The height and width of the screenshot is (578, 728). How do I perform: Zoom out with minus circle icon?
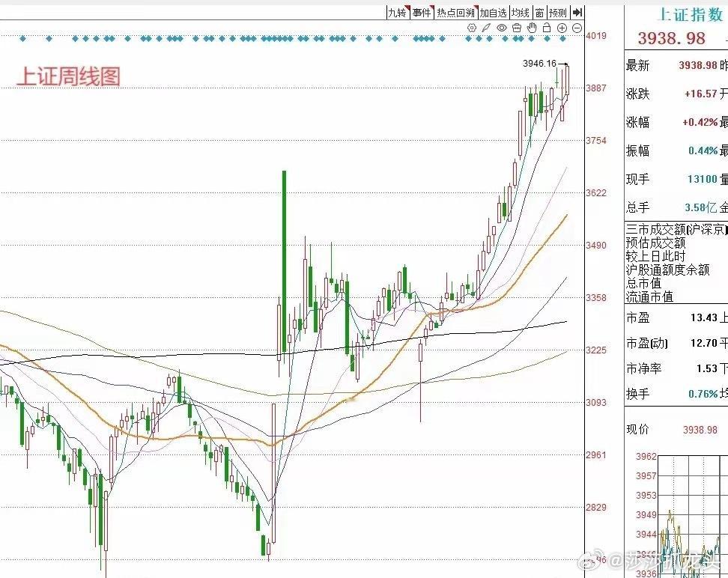click(577, 28)
